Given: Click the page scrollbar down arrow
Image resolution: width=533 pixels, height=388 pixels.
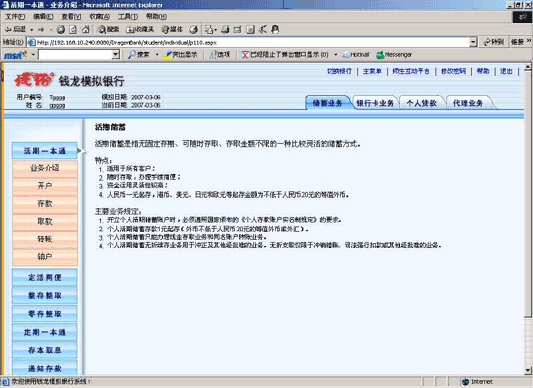Looking at the screenshot, I should [x=528, y=370].
